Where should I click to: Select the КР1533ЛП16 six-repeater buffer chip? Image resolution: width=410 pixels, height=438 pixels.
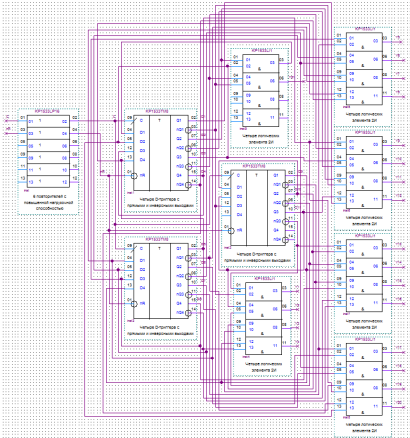(x=48, y=152)
